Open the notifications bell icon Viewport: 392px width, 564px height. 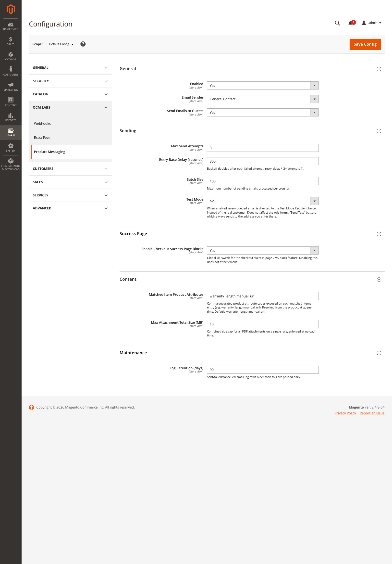coord(350,23)
